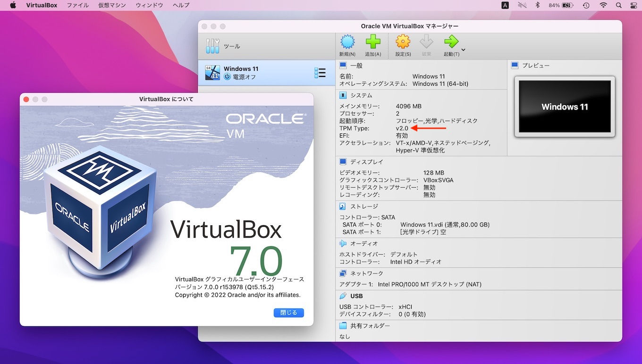The image size is (642, 364).
Task: Click the TPM Type value v2.0
Action: click(402, 128)
